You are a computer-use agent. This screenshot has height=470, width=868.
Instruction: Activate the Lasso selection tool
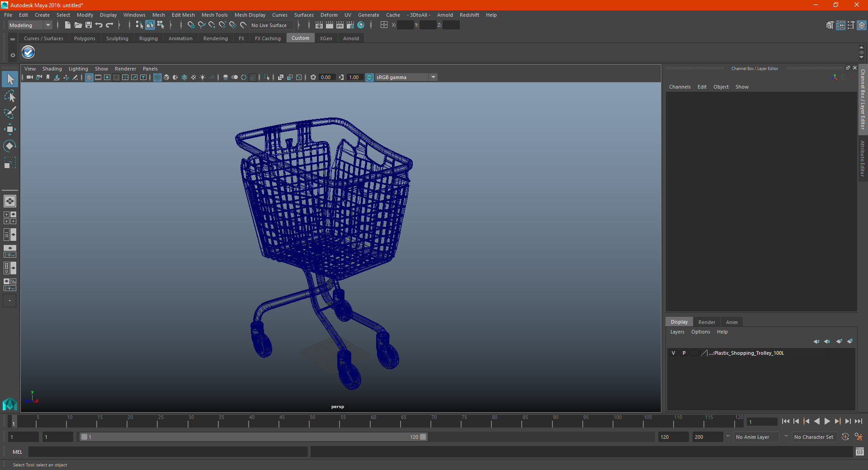pyautogui.click(x=10, y=96)
